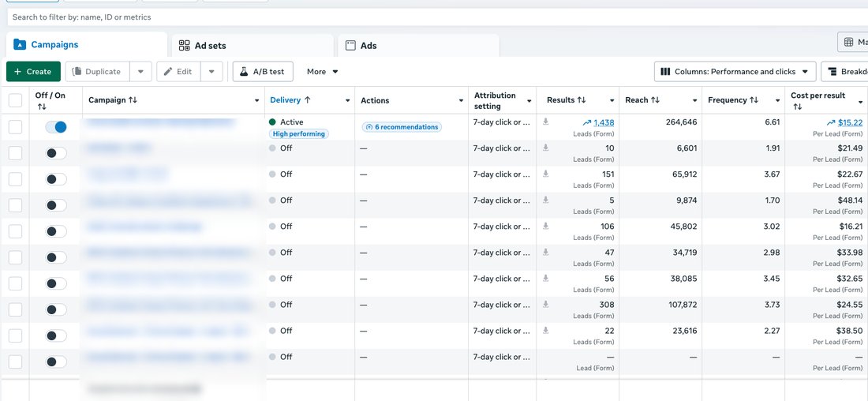The image size is (868, 401).
Task: Sort by Campaign name arrows
Action: [x=133, y=100]
